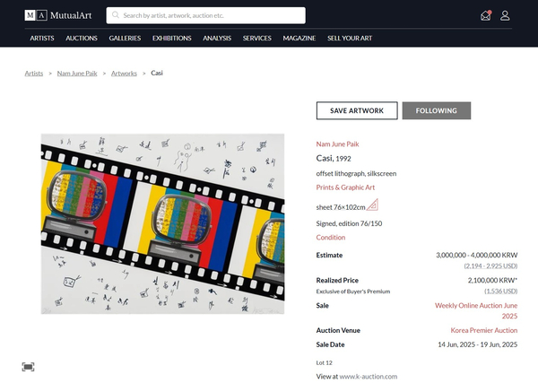Open the notifications envelope icon
This screenshot has height=392, width=538.
click(485, 15)
